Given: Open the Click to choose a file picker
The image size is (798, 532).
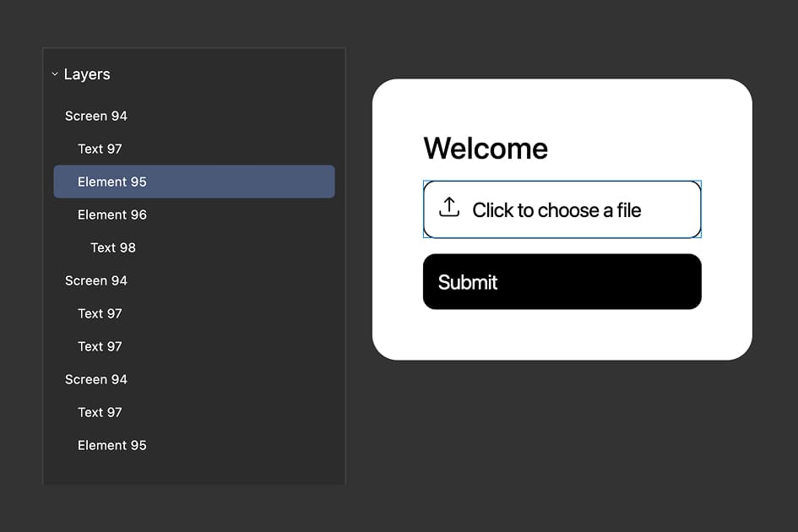Looking at the screenshot, I should pos(562,209).
